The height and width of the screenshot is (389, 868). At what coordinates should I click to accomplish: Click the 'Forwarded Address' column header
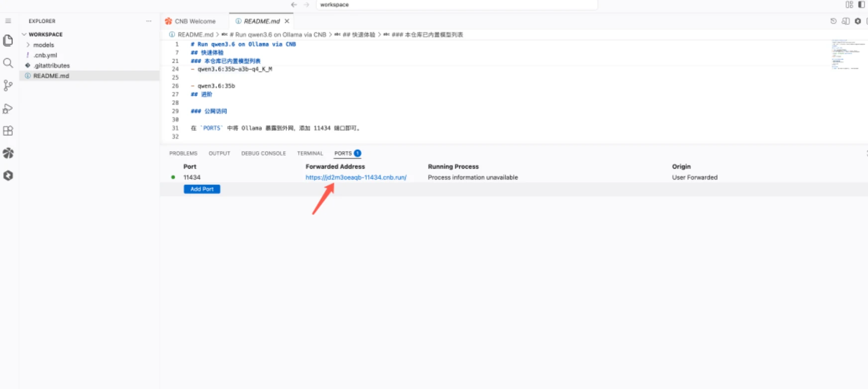(x=335, y=167)
